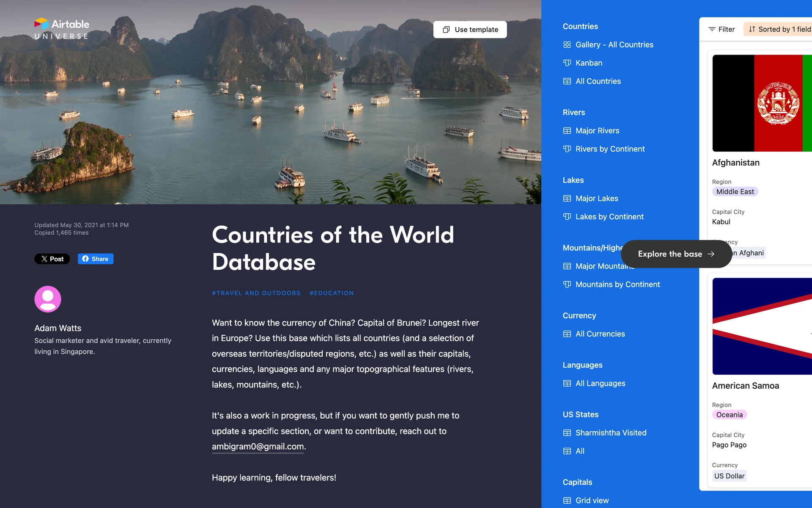Open the Sorted by 1 field menu
This screenshot has height=508, width=812.
click(779, 29)
